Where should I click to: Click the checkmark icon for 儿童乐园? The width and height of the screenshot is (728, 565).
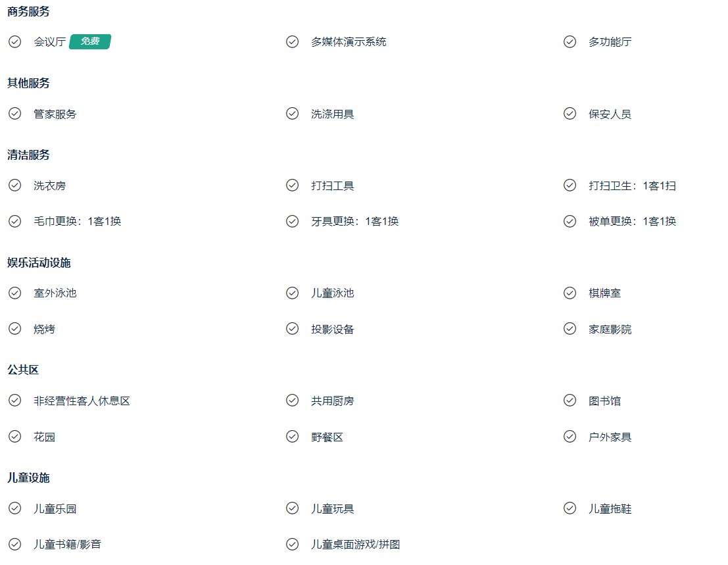click(15, 508)
